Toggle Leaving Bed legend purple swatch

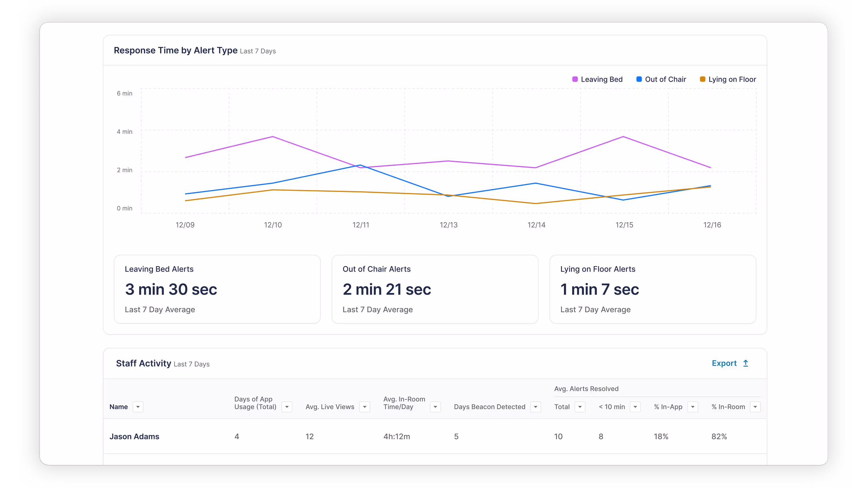click(x=575, y=79)
